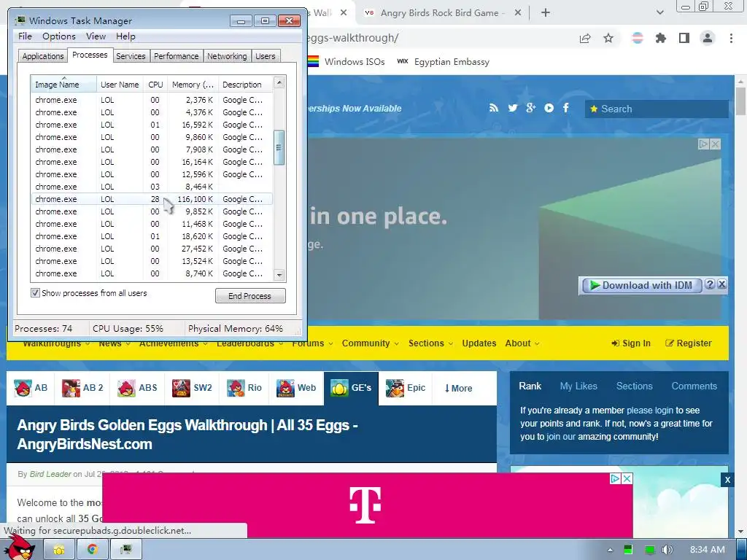Close the pink T-Mobile banner ad
The height and width of the screenshot is (560, 747).
tap(627, 478)
